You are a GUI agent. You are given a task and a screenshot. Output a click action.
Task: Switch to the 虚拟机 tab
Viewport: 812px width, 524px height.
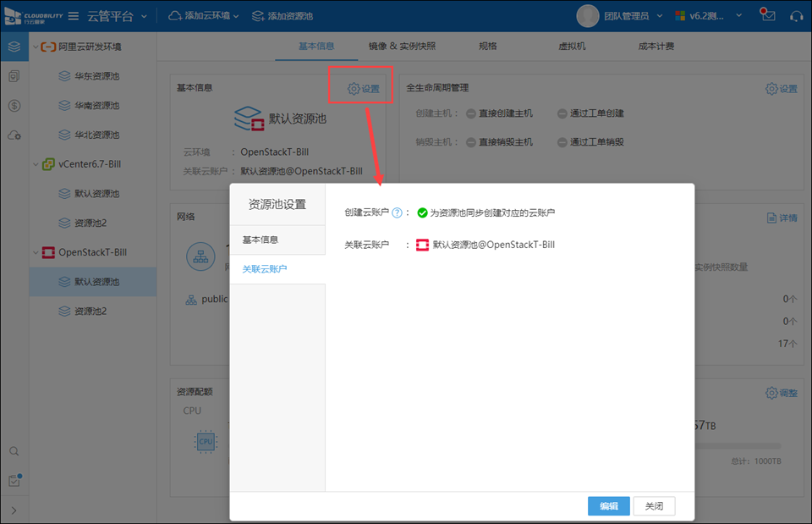pyautogui.click(x=572, y=47)
